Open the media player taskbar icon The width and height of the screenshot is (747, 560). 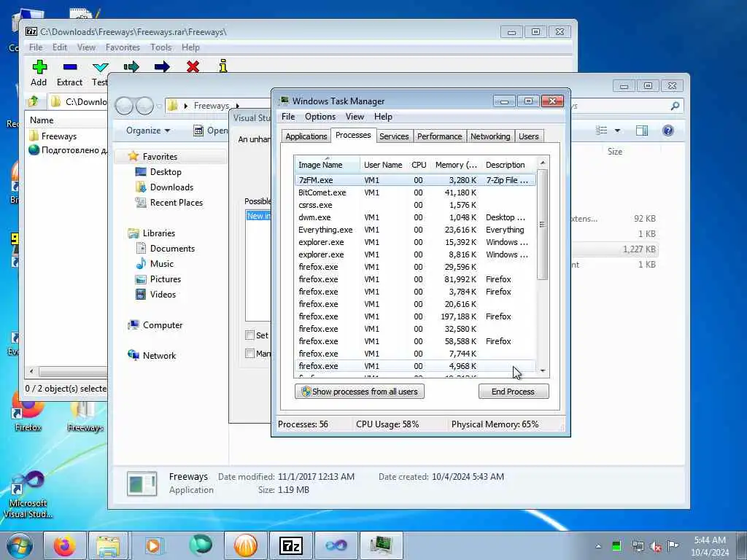(x=153, y=545)
